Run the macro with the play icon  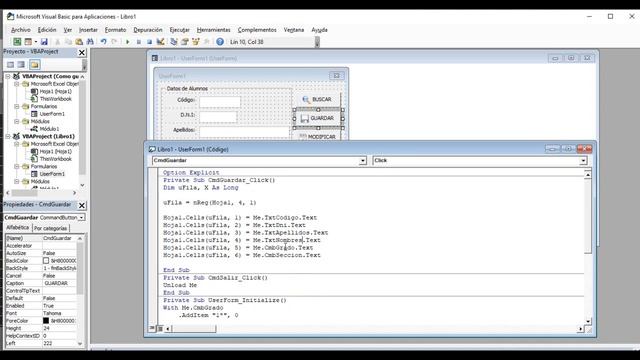click(128, 42)
